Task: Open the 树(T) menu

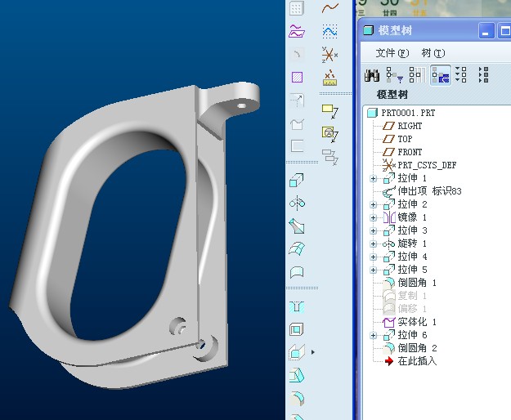Action: coord(433,53)
